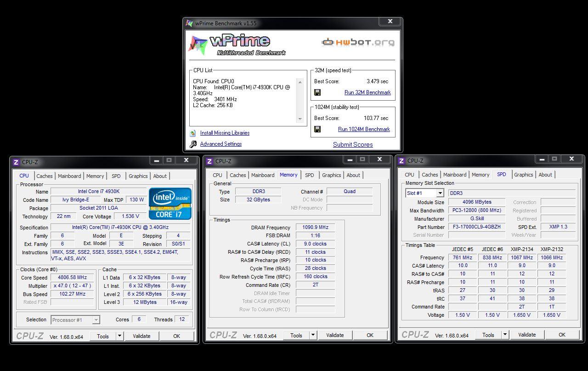Image resolution: width=588 pixels, height=371 pixels.
Task: Click the CPU-Z icon in left window title bar
Action: pyautogui.click(x=16, y=162)
